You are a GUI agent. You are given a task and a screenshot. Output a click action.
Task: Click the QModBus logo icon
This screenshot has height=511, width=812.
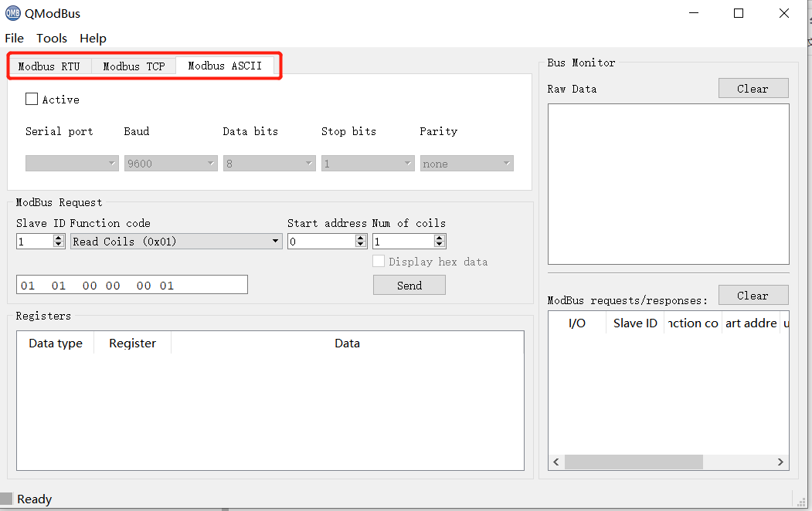12,13
